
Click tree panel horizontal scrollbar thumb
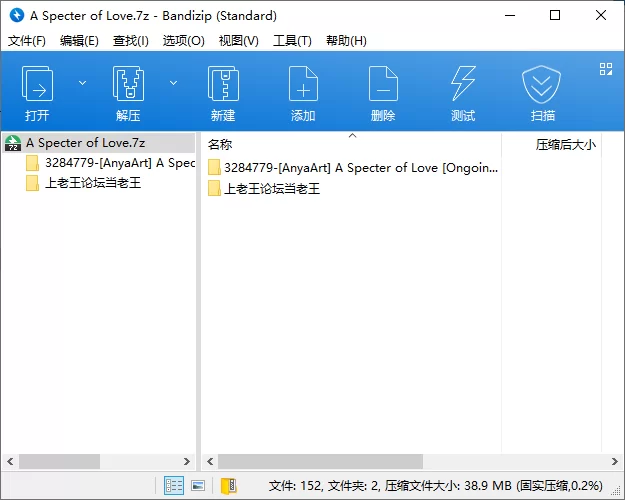pos(59,462)
